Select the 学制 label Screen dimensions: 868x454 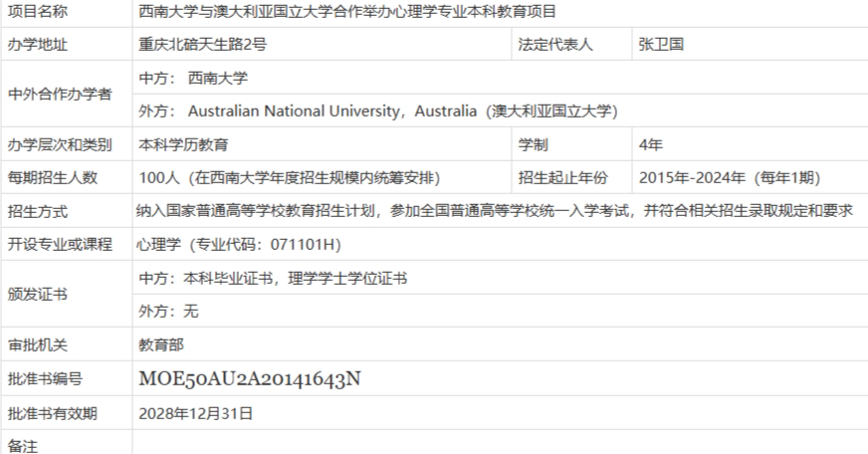[534, 145]
